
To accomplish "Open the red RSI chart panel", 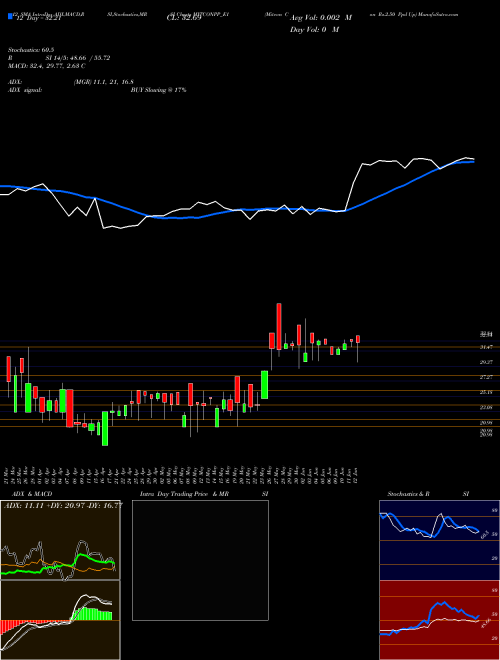I will click(x=439, y=620).
